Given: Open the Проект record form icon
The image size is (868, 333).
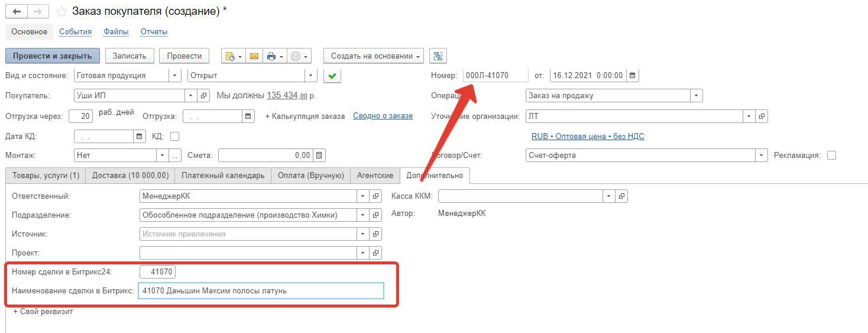Looking at the screenshot, I should [x=375, y=253].
